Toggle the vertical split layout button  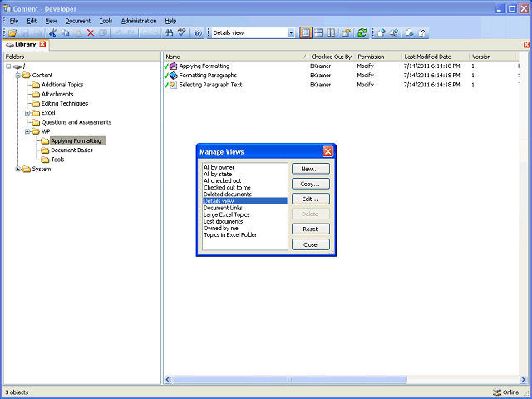[331, 33]
